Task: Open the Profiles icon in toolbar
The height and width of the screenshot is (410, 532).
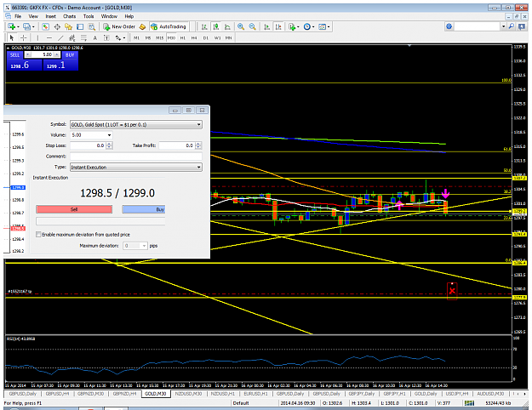Action: tap(27, 26)
